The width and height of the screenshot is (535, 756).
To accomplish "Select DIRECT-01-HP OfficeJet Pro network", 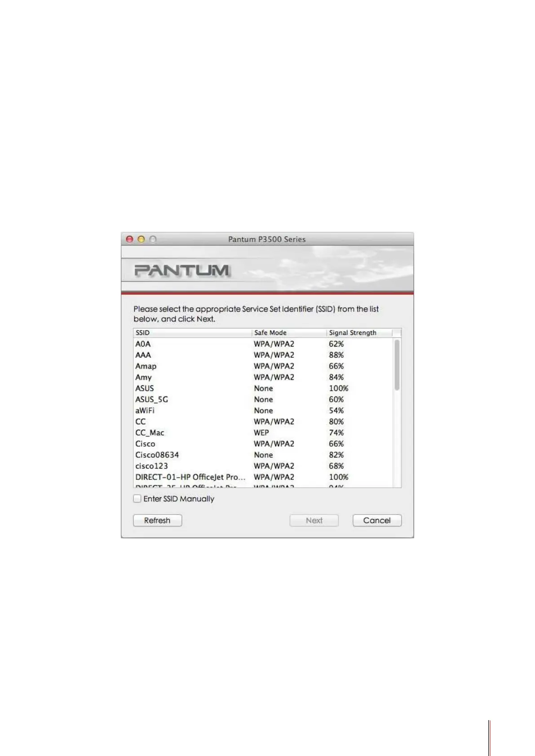I will click(x=263, y=477).
